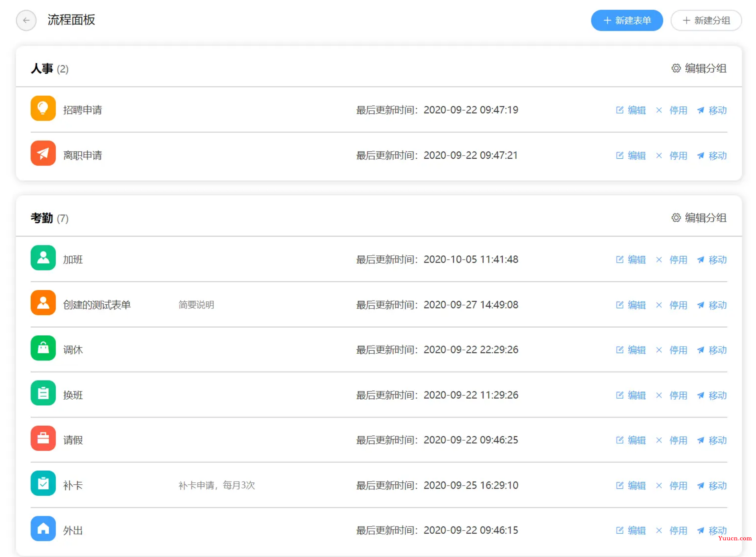This screenshot has height=557, width=756.
Task: Click the 加班 green person icon
Action: pyautogui.click(x=43, y=258)
